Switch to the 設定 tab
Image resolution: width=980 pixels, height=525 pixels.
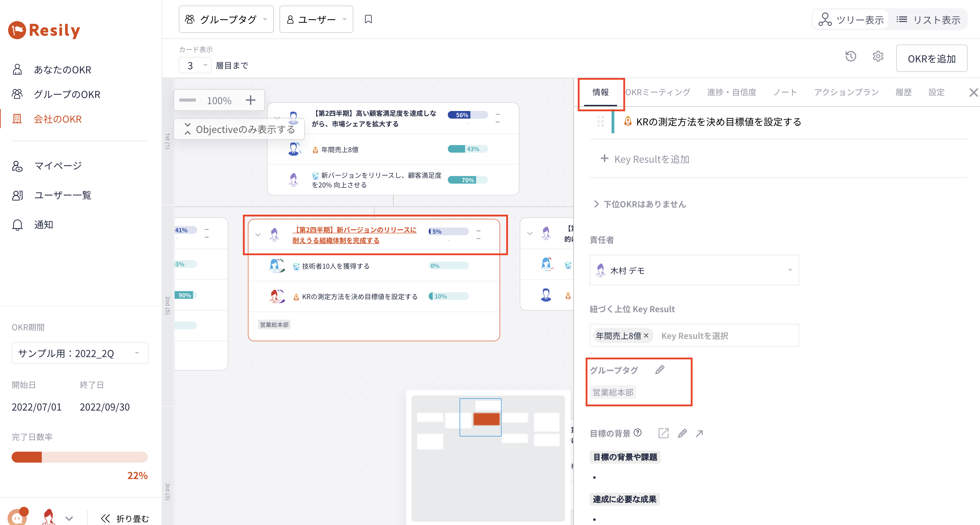pyautogui.click(x=936, y=92)
